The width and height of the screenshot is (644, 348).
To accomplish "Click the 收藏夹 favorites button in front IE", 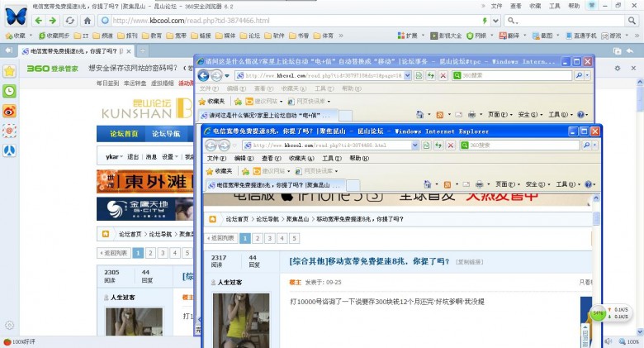I will click(220, 171).
